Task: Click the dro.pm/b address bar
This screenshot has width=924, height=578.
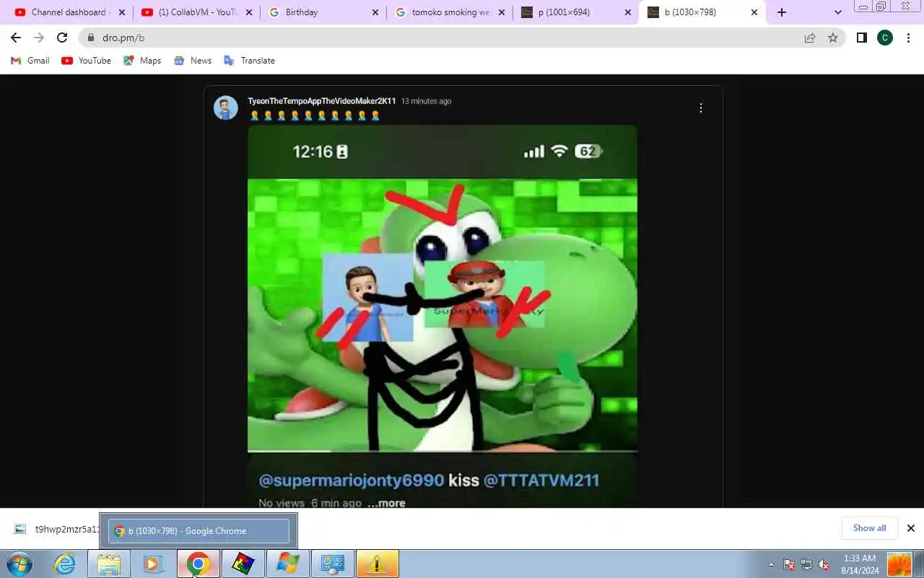Action: pyautogui.click(x=462, y=38)
